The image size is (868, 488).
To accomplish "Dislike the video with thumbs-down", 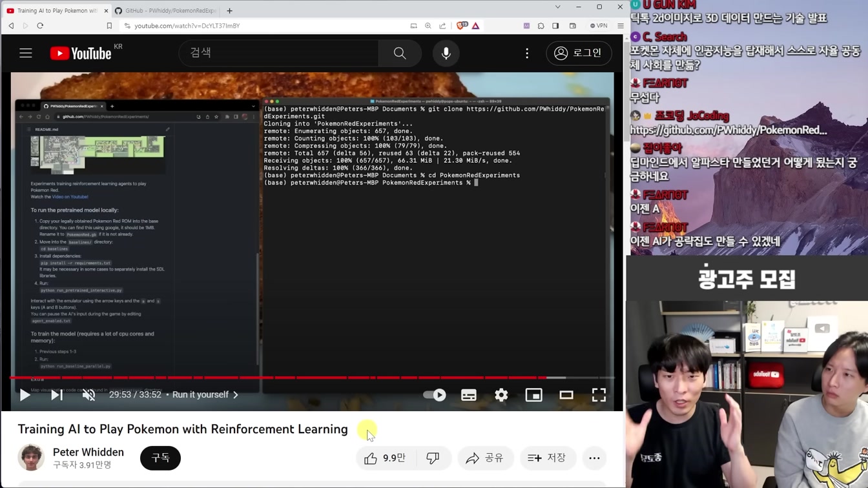I will click(433, 458).
